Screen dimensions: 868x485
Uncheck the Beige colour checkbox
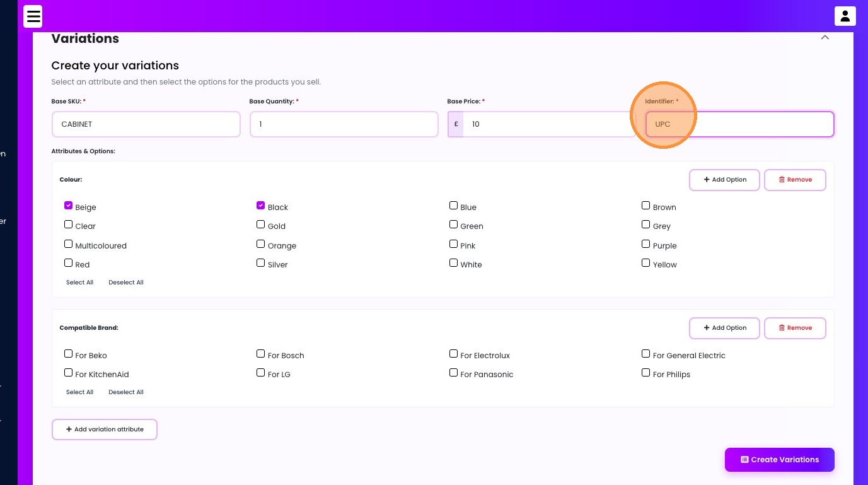pos(68,206)
